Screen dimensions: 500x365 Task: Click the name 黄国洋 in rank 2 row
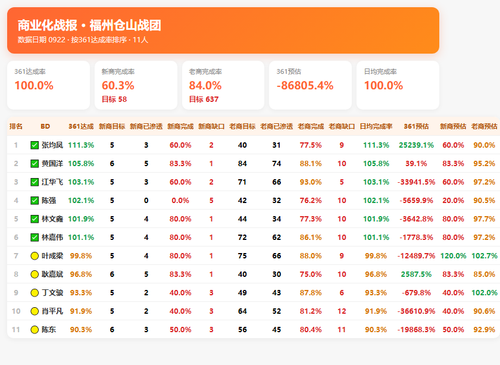point(52,164)
